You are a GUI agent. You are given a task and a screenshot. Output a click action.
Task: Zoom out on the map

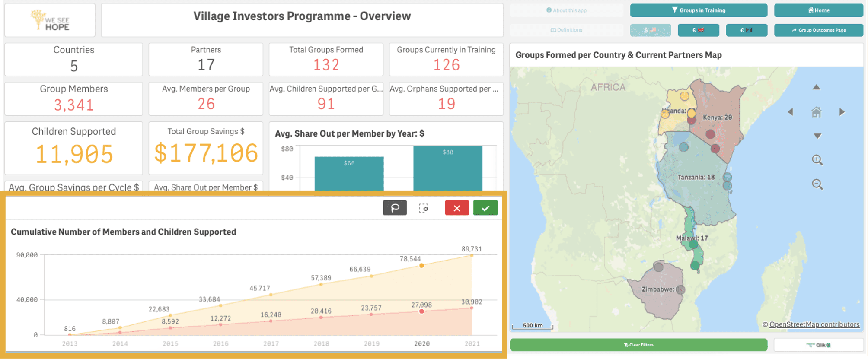click(817, 184)
